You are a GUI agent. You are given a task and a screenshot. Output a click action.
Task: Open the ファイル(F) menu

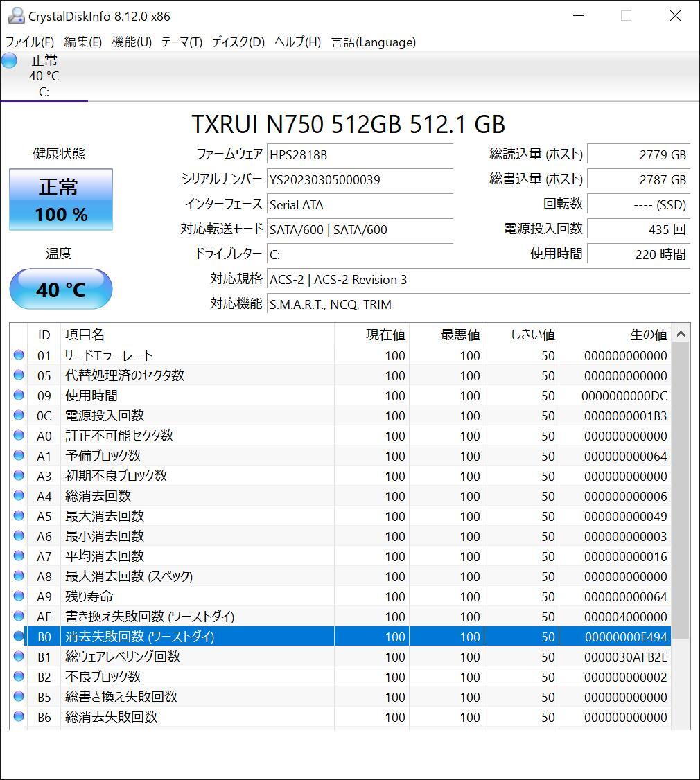30,42
